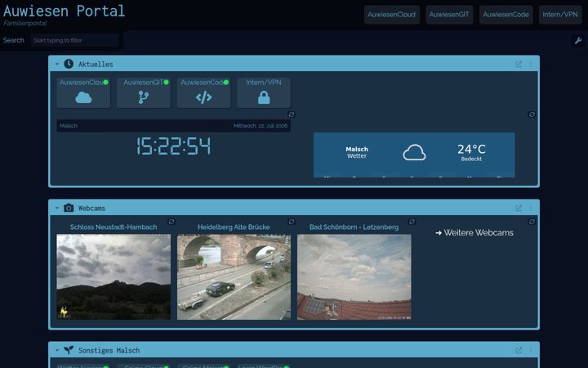Click the Search label

click(x=14, y=40)
